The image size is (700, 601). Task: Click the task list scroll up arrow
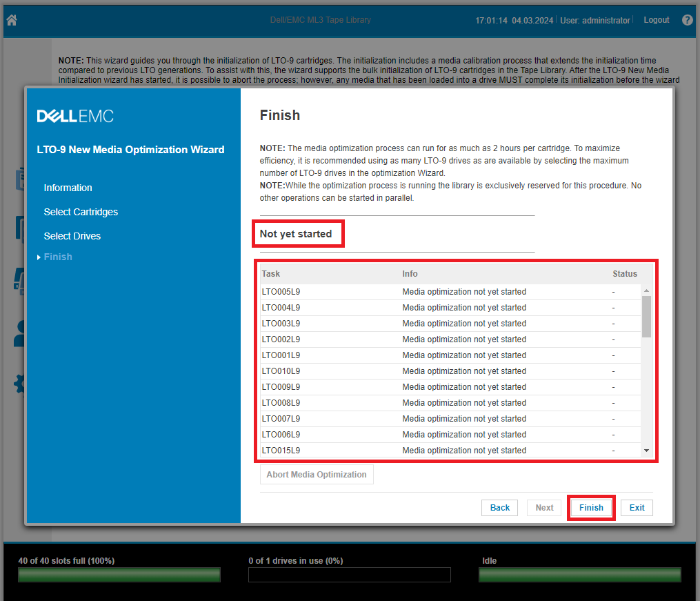646,290
